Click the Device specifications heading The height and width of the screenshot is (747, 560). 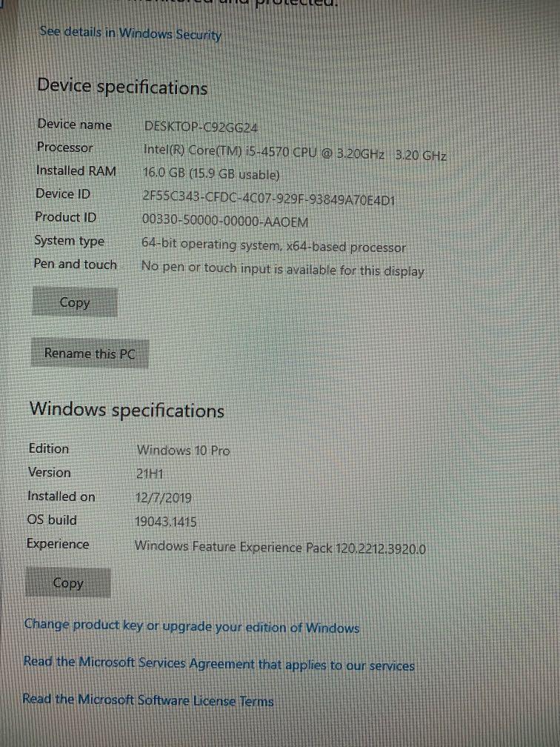(122, 87)
